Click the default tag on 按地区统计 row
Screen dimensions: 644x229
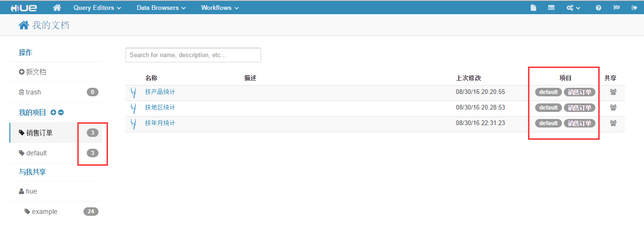click(x=548, y=108)
